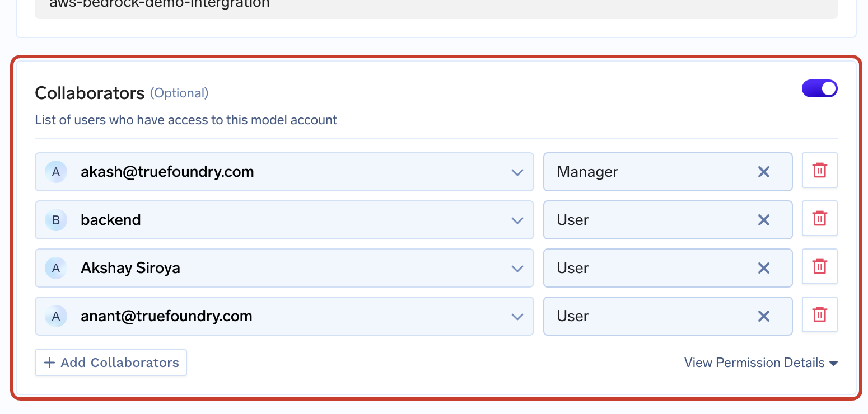Click the A avatar next to Akshay Siroya
The image size is (868, 414).
coord(56,268)
